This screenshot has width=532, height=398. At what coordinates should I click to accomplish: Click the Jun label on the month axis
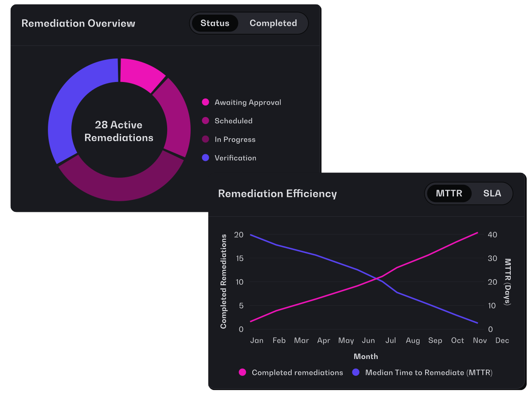point(368,340)
